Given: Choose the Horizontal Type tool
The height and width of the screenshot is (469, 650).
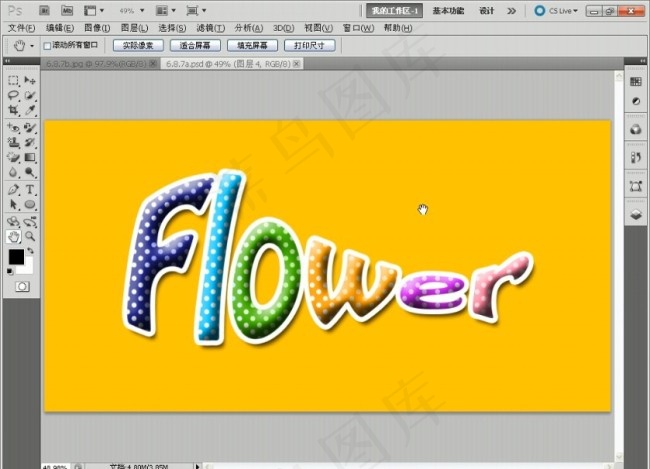Looking at the screenshot, I should 30,190.
